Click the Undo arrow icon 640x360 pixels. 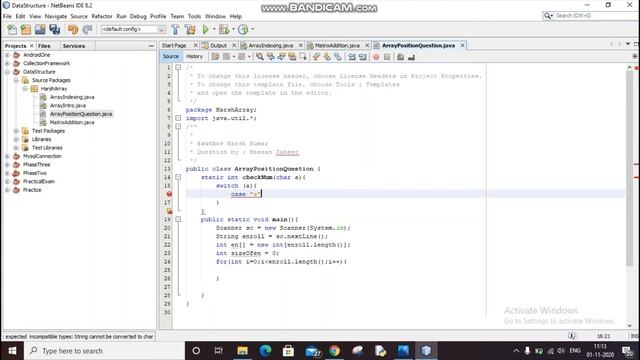click(73, 29)
